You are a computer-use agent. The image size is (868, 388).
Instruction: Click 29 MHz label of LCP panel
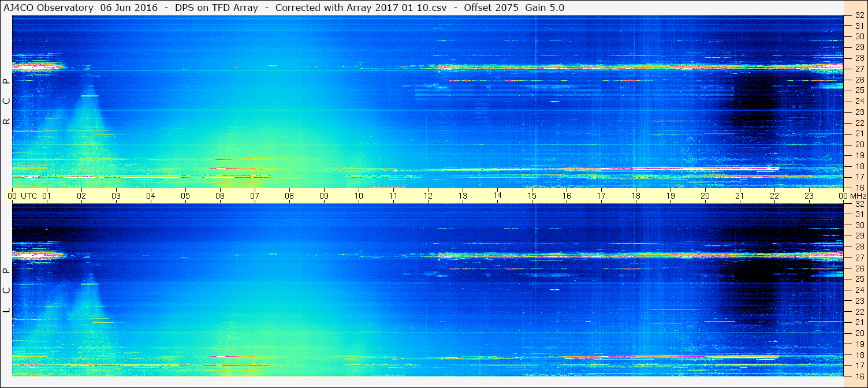coord(860,236)
